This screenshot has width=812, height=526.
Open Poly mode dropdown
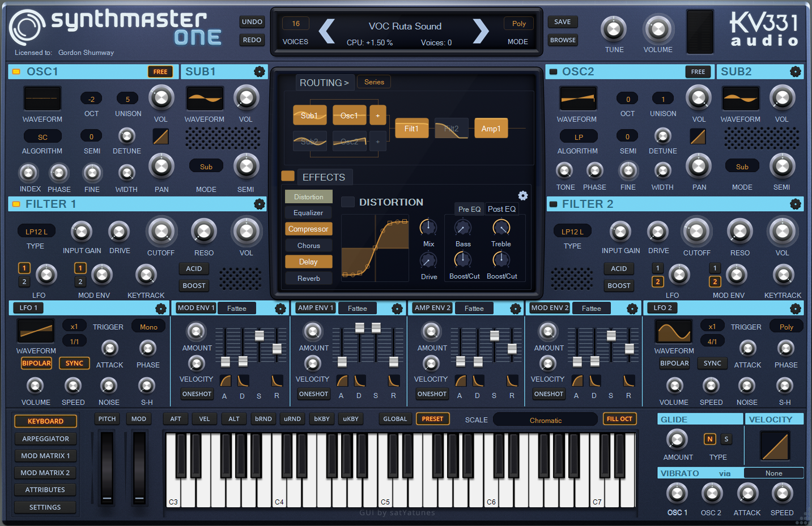click(x=518, y=24)
